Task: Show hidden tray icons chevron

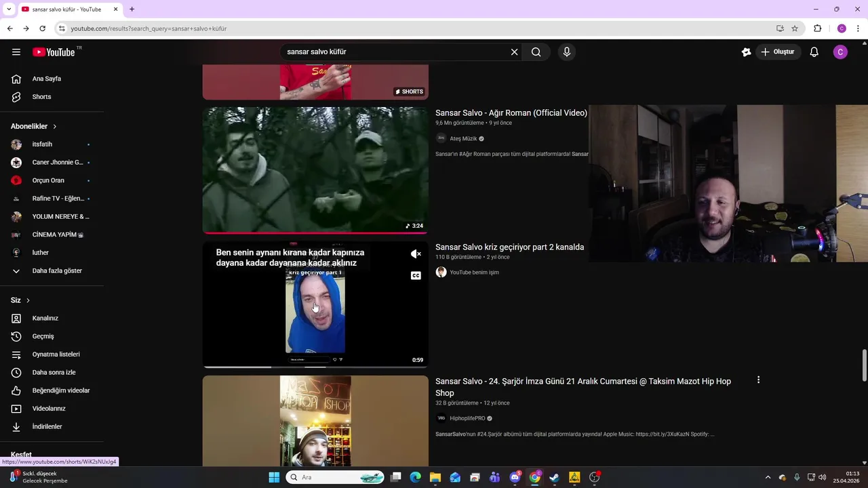Action: [x=768, y=477]
